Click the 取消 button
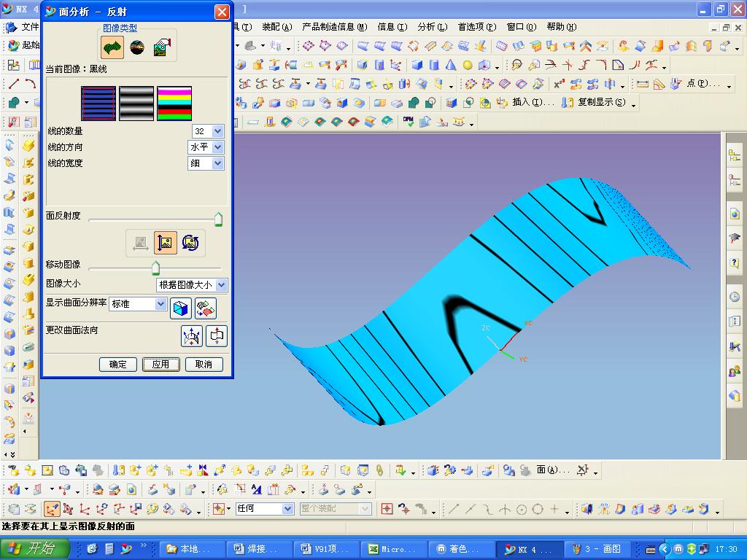This screenshot has height=560, width=747. click(204, 365)
